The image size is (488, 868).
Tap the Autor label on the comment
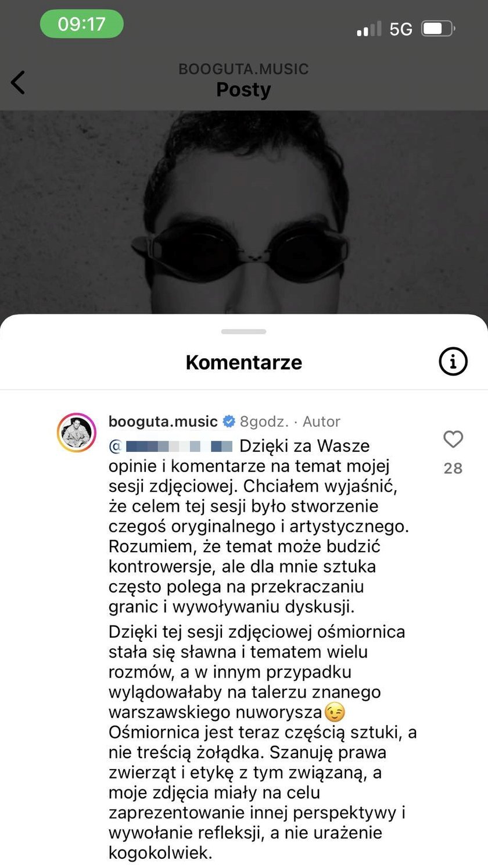coord(321,422)
